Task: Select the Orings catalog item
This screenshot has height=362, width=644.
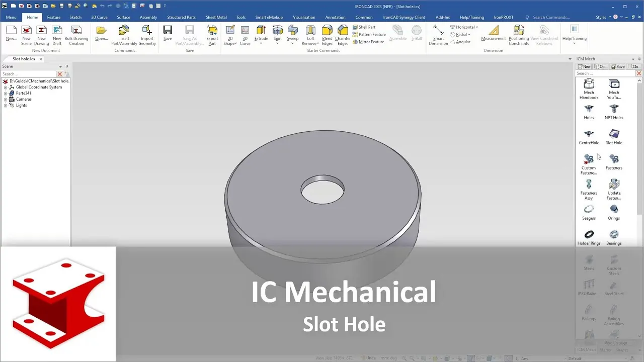Action: pyautogui.click(x=614, y=213)
